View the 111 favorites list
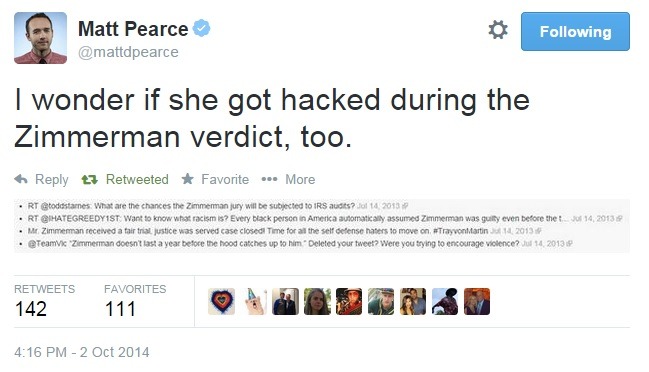649x372 pixels. pyautogui.click(x=135, y=302)
